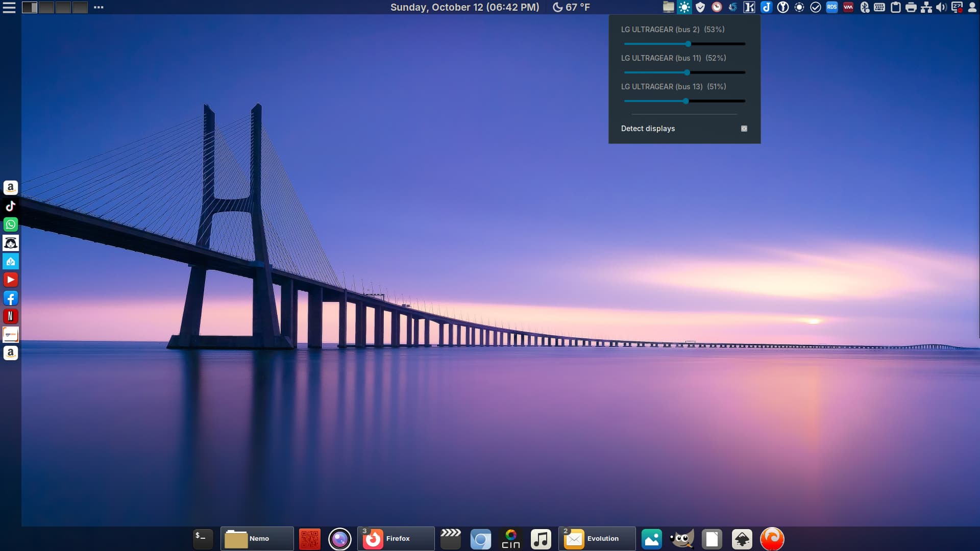Switch to the second workspace

(46, 7)
